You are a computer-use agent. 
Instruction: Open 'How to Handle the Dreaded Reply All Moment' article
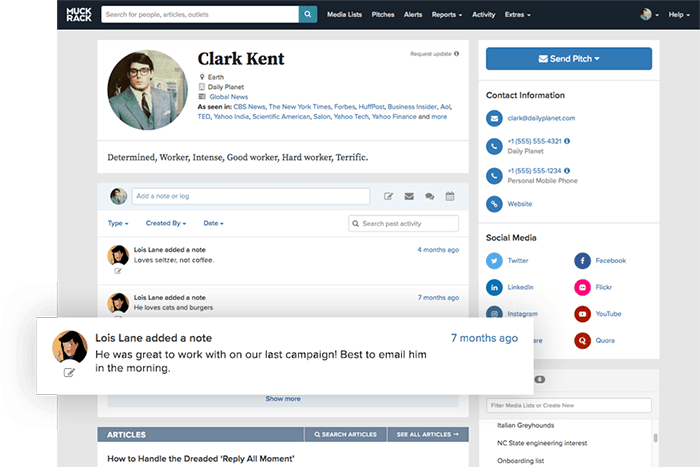click(x=201, y=459)
